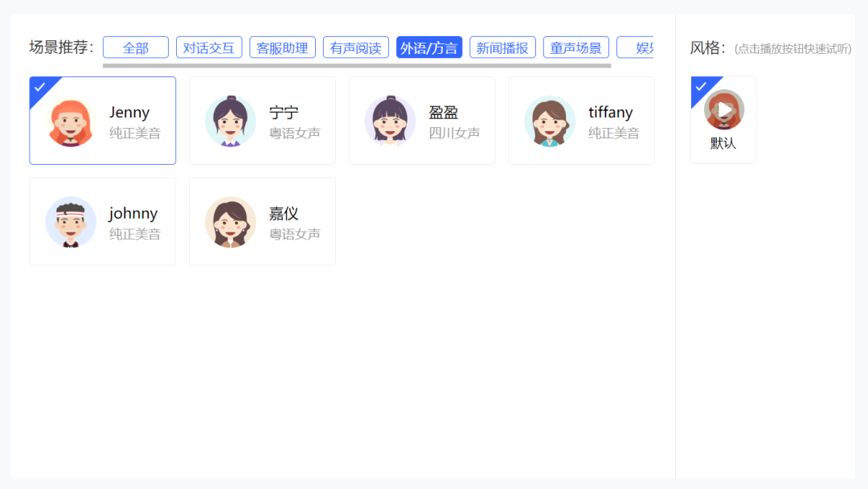
Task: Select the 全部 scene tab
Action: point(136,48)
